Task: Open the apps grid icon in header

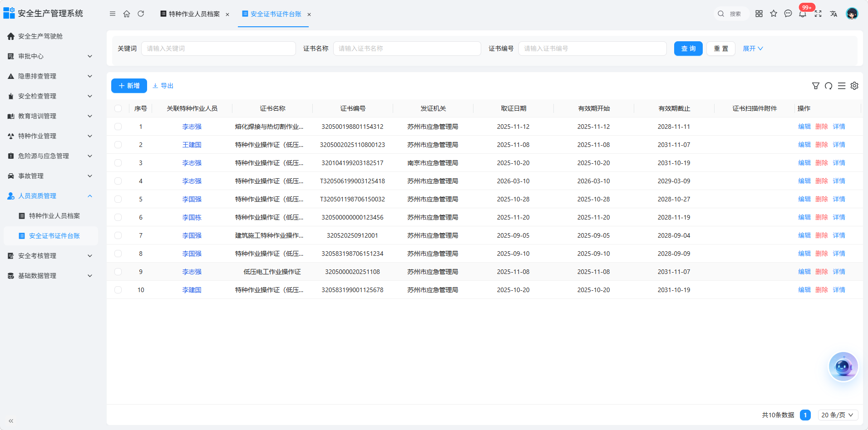Action: 759,14
